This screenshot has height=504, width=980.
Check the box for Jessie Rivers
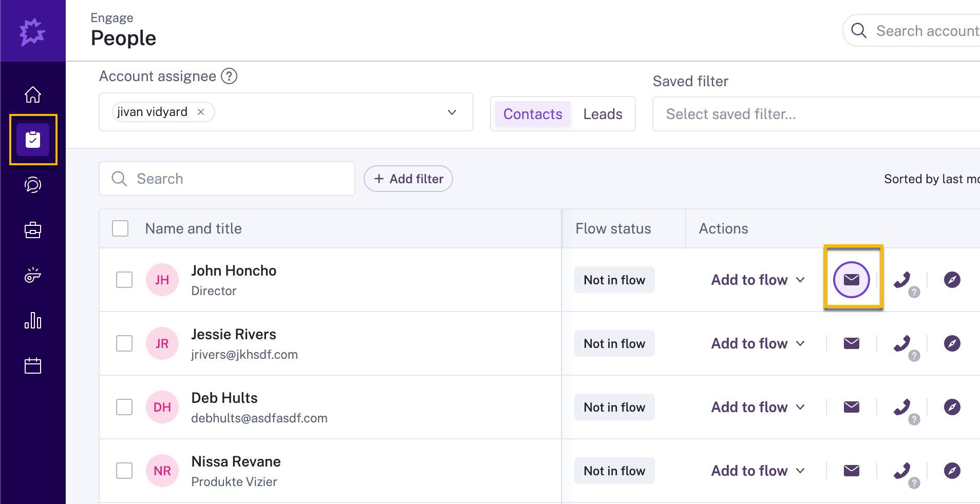click(x=124, y=343)
